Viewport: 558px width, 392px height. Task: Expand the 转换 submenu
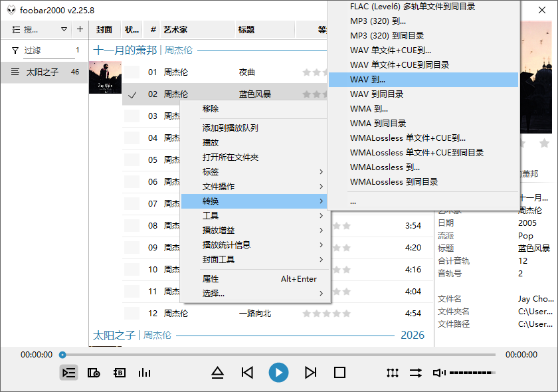(x=254, y=201)
